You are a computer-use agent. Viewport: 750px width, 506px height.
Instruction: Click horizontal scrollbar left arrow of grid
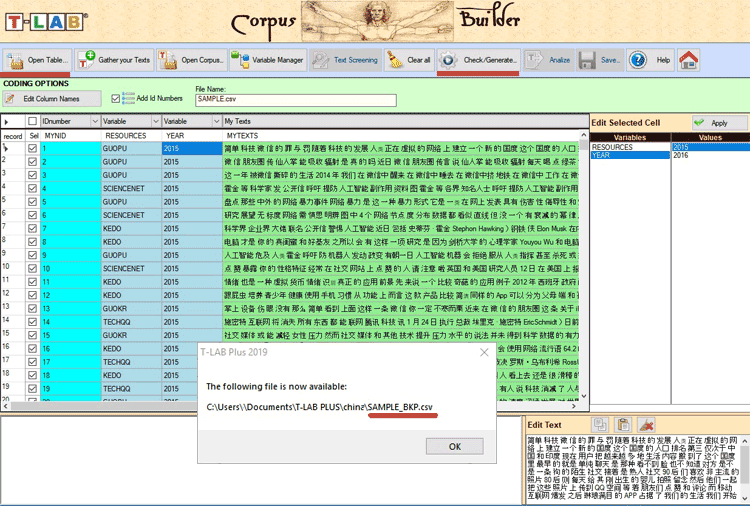[x=5, y=406]
